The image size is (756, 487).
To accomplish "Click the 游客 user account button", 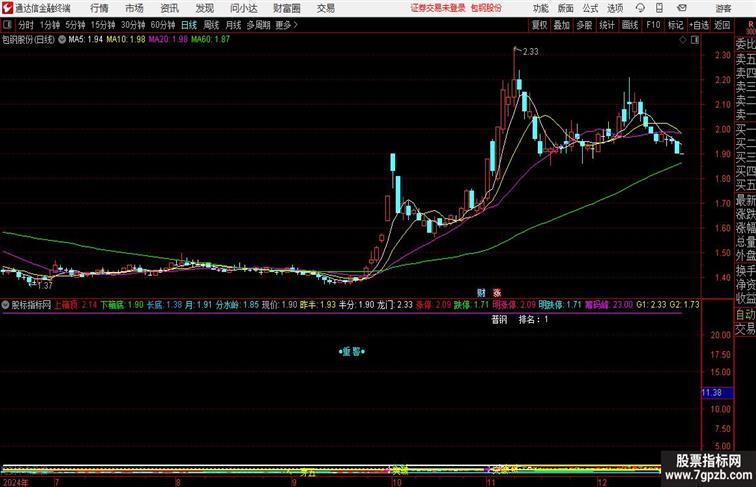I will [x=723, y=8].
